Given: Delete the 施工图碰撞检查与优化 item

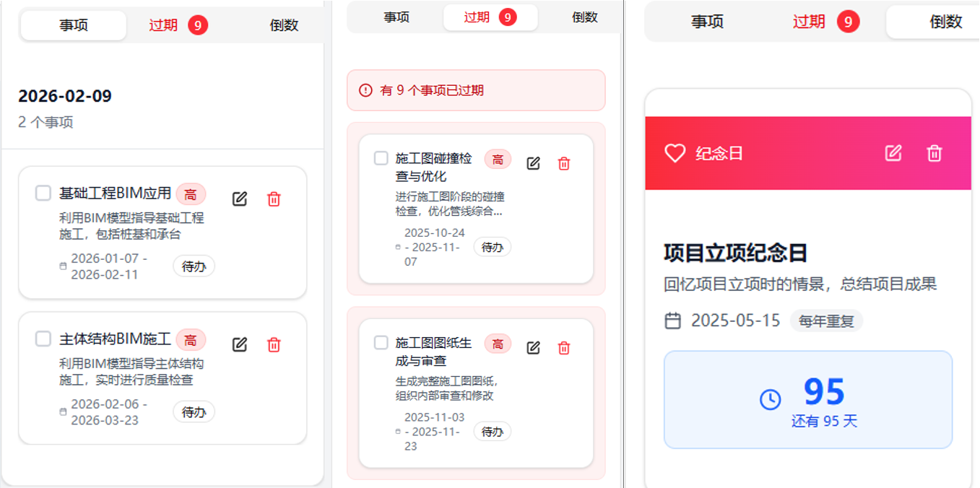Looking at the screenshot, I should (564, 163).
